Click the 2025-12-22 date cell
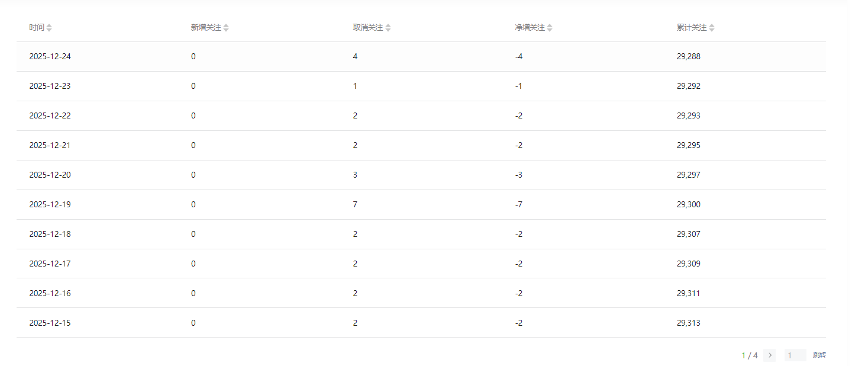 [50, 116]
